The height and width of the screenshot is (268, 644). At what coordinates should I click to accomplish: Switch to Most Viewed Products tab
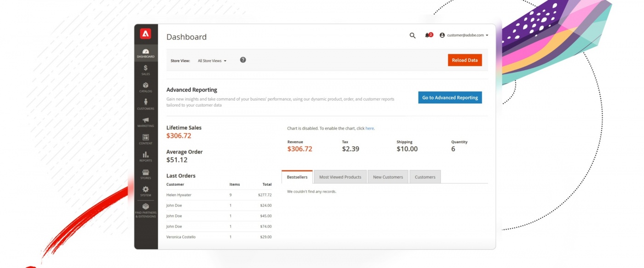point(340,177)
